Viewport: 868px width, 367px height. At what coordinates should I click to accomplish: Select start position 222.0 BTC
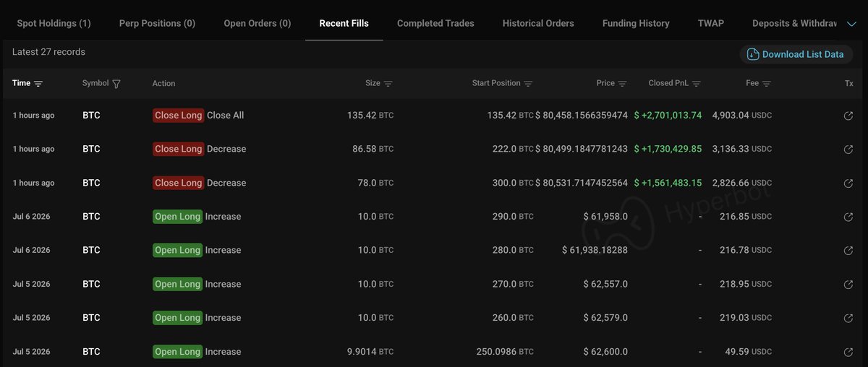[513, 150]
